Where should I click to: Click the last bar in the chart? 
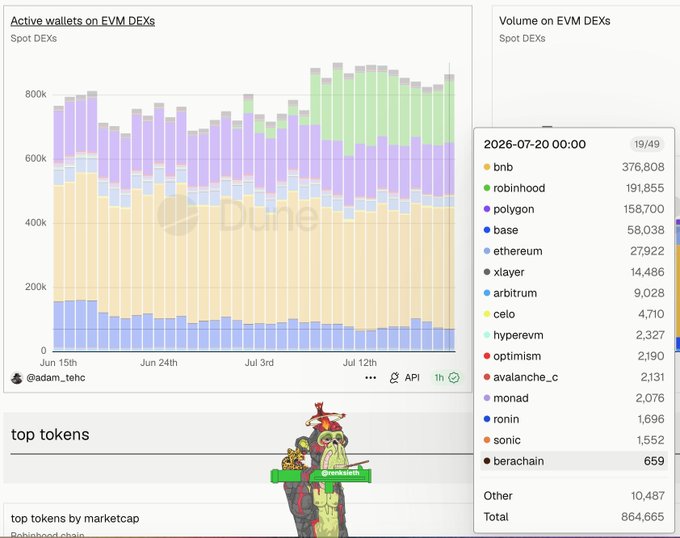(x=449, y=212)
